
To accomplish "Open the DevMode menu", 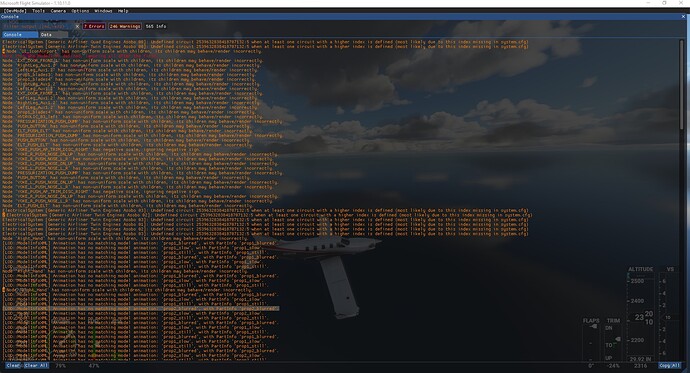I will (15, 11).
